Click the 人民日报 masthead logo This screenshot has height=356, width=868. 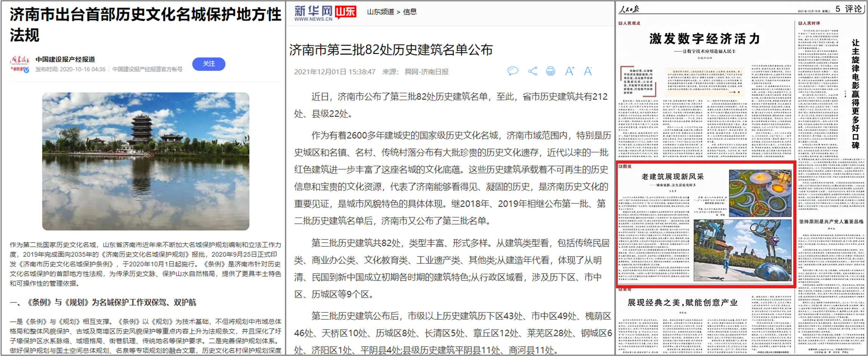pos(629,9)
